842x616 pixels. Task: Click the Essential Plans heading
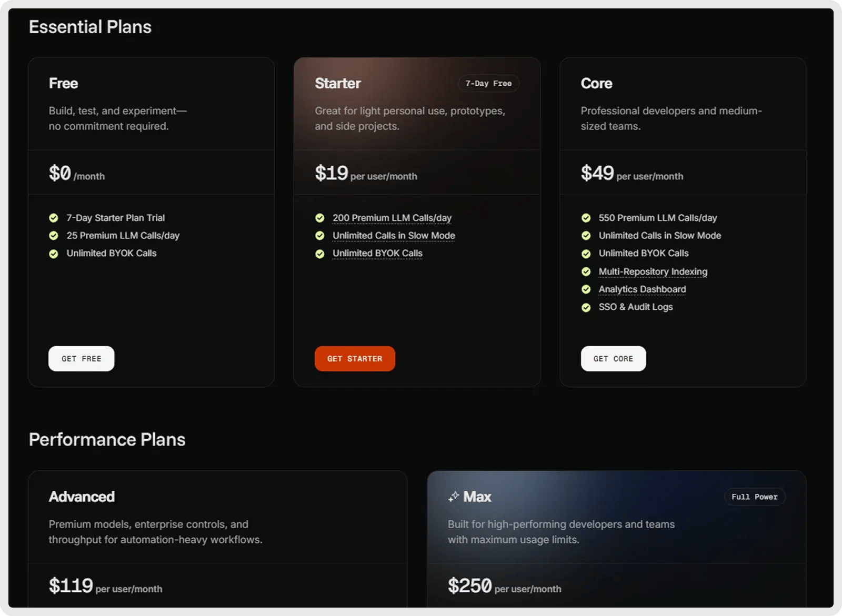[x=90, y=26]
